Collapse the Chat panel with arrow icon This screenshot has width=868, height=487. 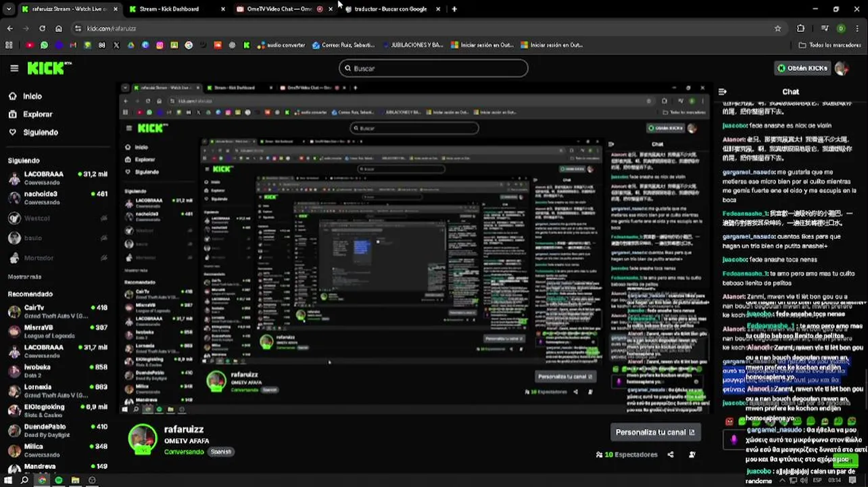(x=722, y=91)
